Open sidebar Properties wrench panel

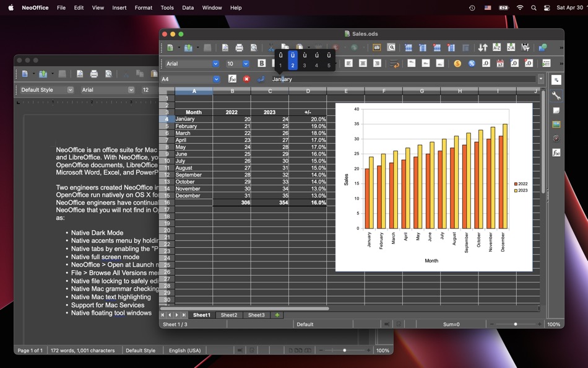tap(556, 96)
